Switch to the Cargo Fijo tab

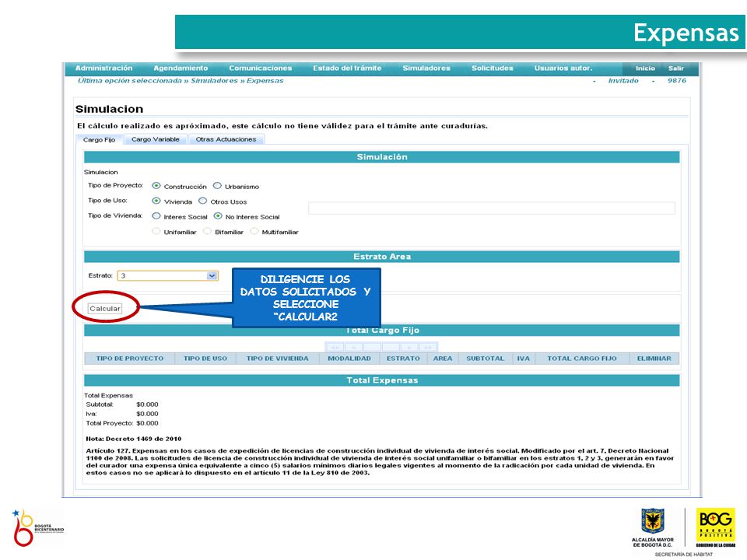tap(99, 139)
